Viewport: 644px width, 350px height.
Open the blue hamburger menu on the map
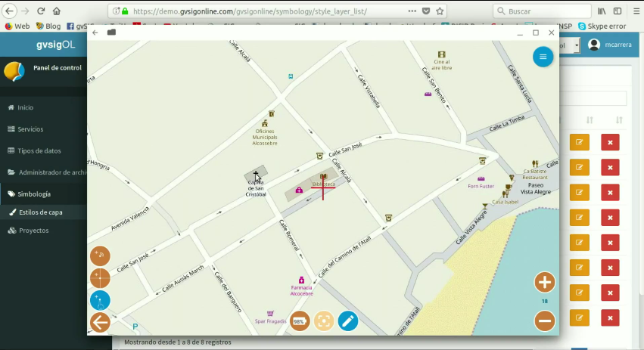coord(543,57)
